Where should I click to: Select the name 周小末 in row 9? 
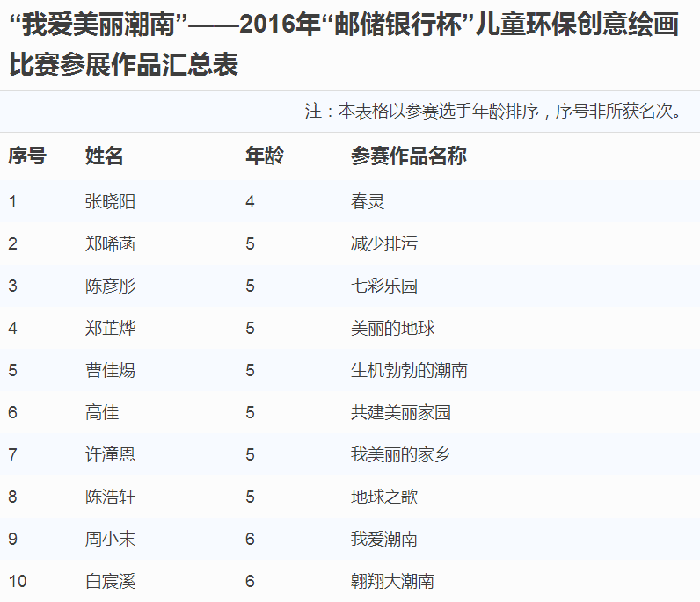[x=110, y=539]
